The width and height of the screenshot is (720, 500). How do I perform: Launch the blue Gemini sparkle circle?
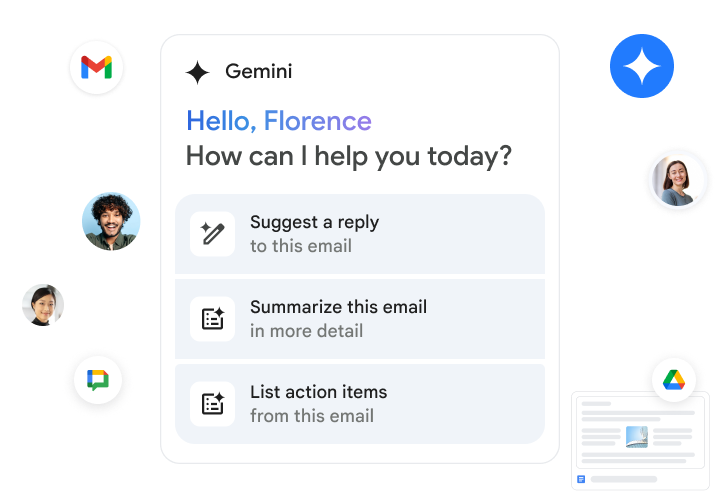(642, 66)
